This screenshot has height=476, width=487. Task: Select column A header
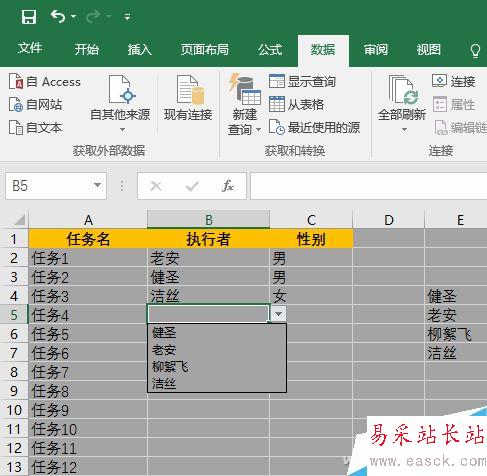point(88,220)
